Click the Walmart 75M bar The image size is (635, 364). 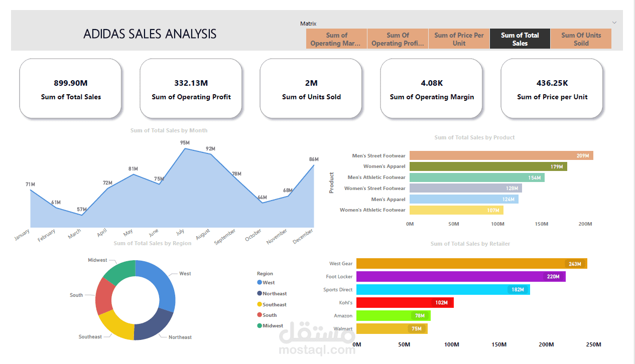[x=392, y=329]
